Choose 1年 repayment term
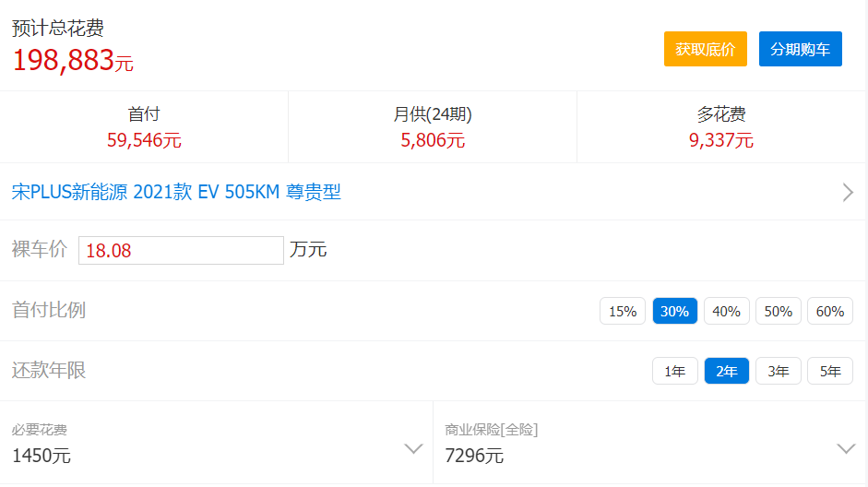Image resolution: width=868 pixels, height=487 pixels. tap(675, 371)
